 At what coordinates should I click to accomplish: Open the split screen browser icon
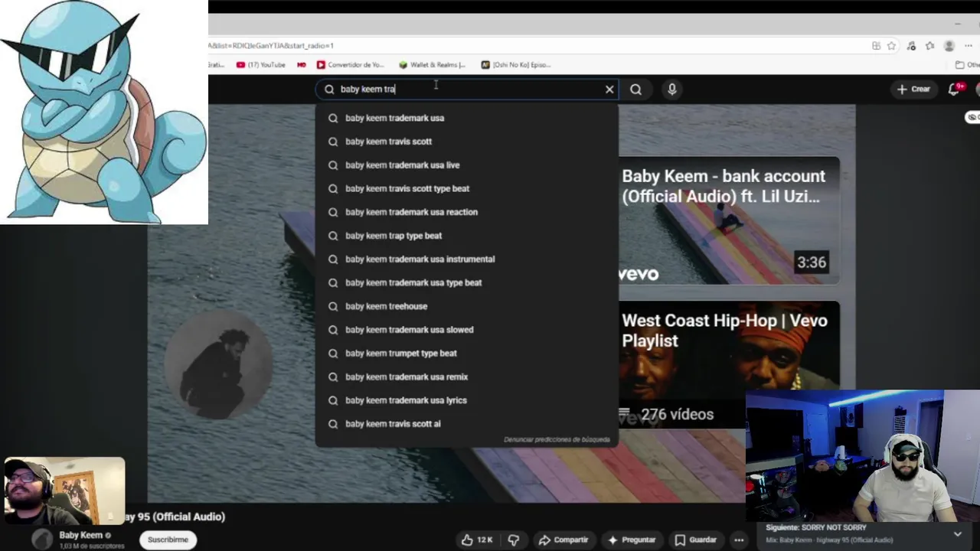(x=876, y=46)
